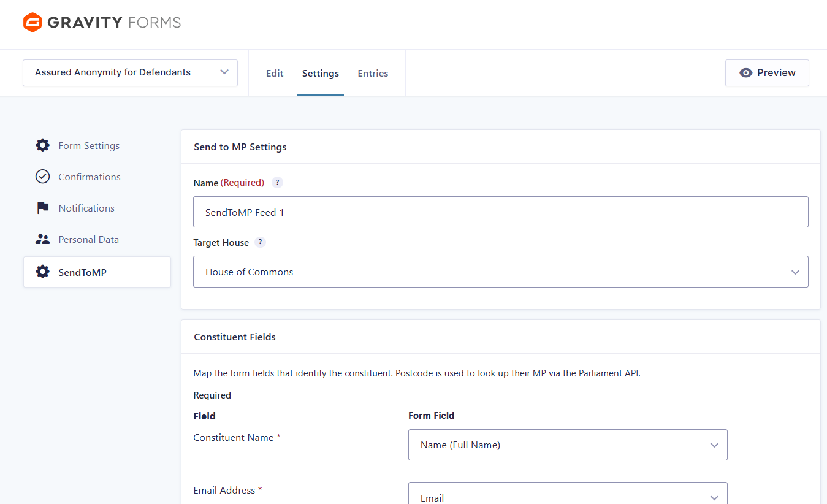The image size is (827, 504).
Task: Select the SendToMP sidebar item
Action: [x=97, y=272]
